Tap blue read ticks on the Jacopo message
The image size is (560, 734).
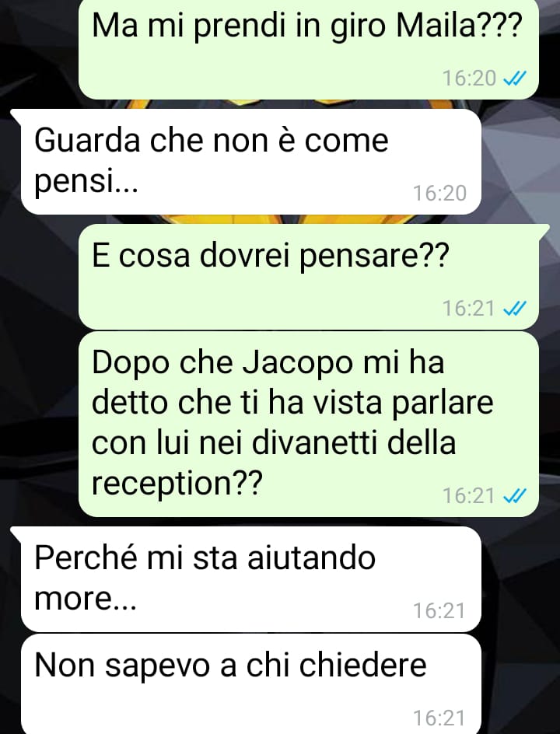515,496
